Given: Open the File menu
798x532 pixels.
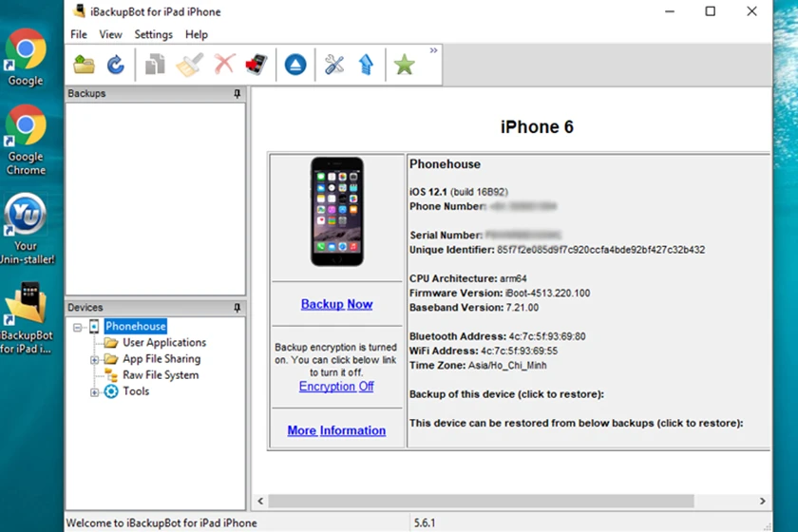Looking at the screenshot, I should click(x=78, y=34).
